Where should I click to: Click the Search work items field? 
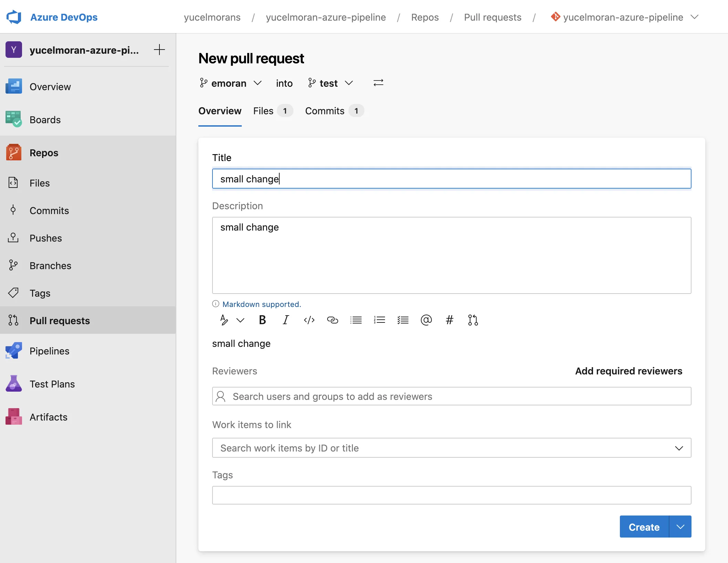point(451,448)
